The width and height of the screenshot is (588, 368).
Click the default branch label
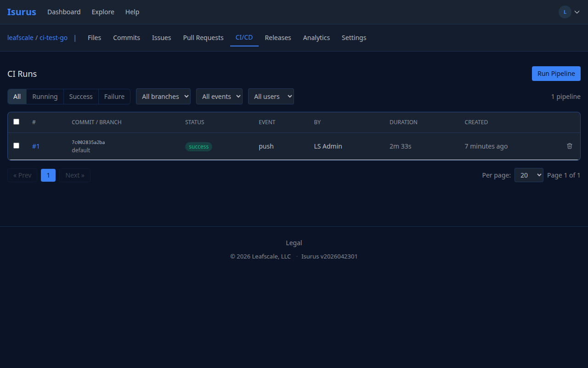(x=81, y=150)
